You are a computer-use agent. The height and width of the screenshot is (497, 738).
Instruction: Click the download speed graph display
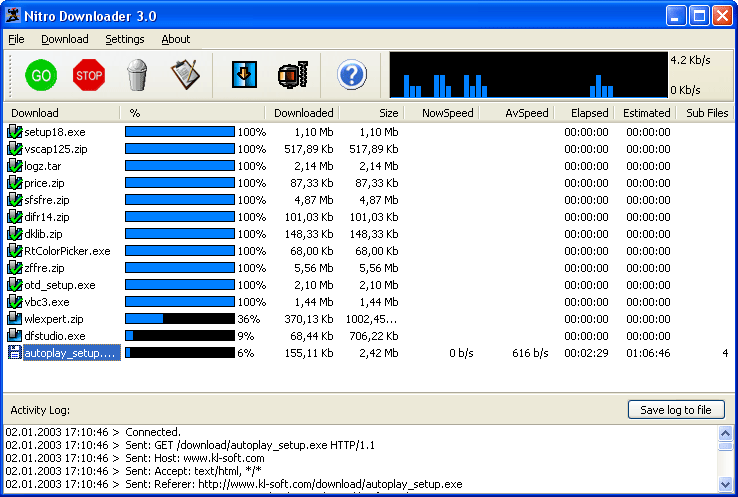tap(529, 75)
